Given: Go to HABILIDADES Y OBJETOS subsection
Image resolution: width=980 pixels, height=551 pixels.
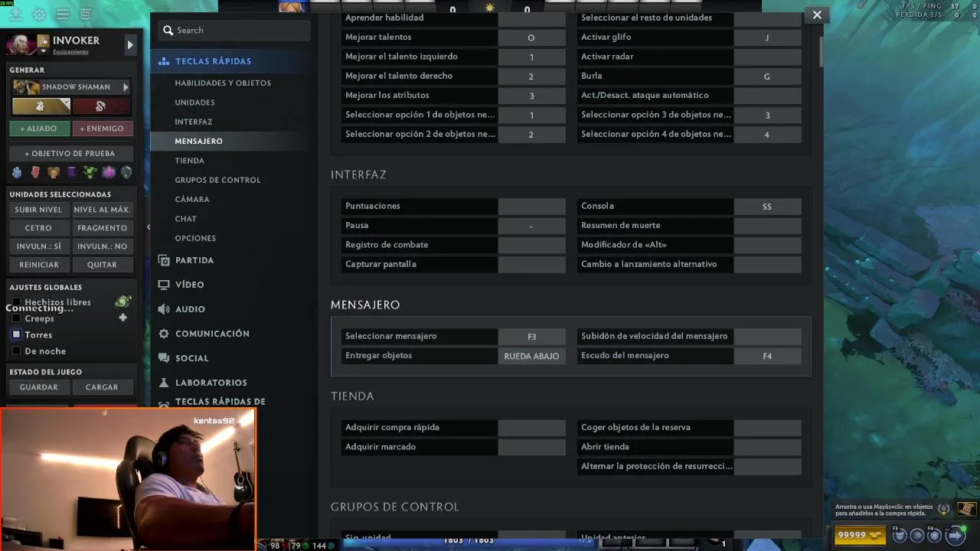Looking at the screenshot, I should [x=223, y=83].
